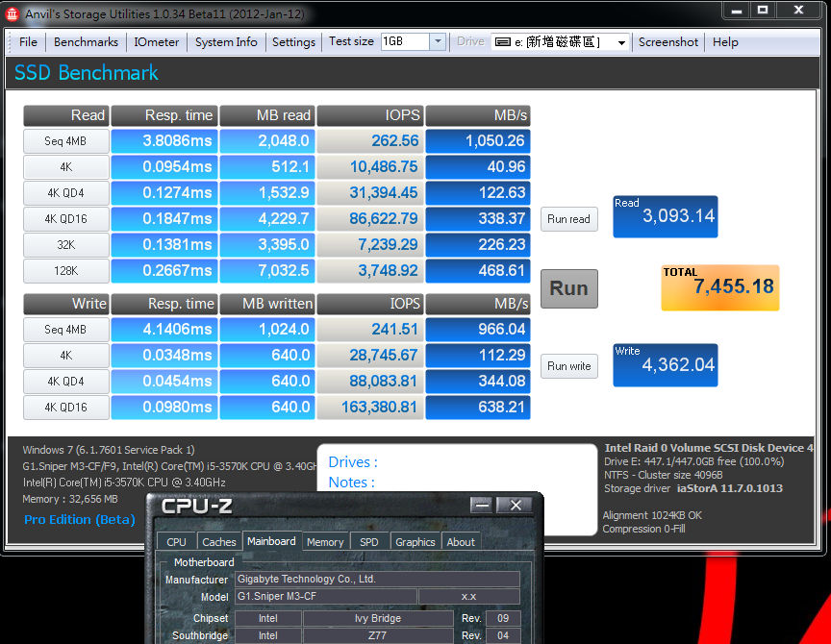This screenshot has height=644, width=831.
Task: Click the Anvil app icon in title bar
Action: tap(13, 14)
